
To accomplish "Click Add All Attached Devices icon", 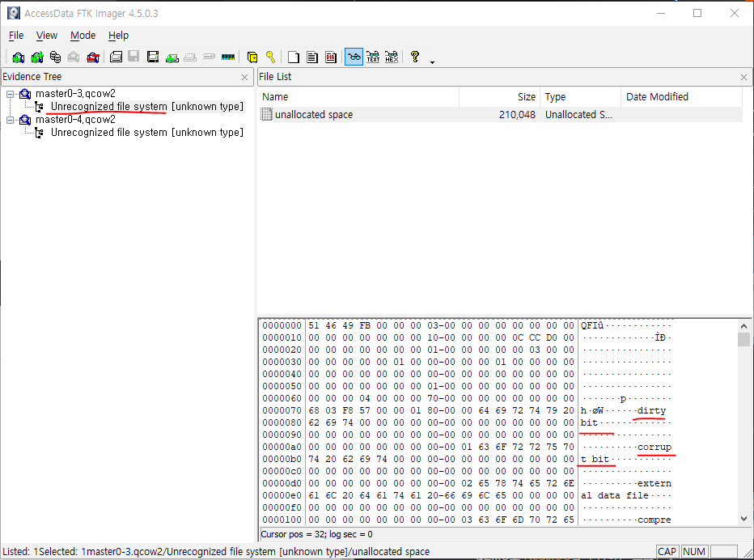I will [x=37, y=57].
